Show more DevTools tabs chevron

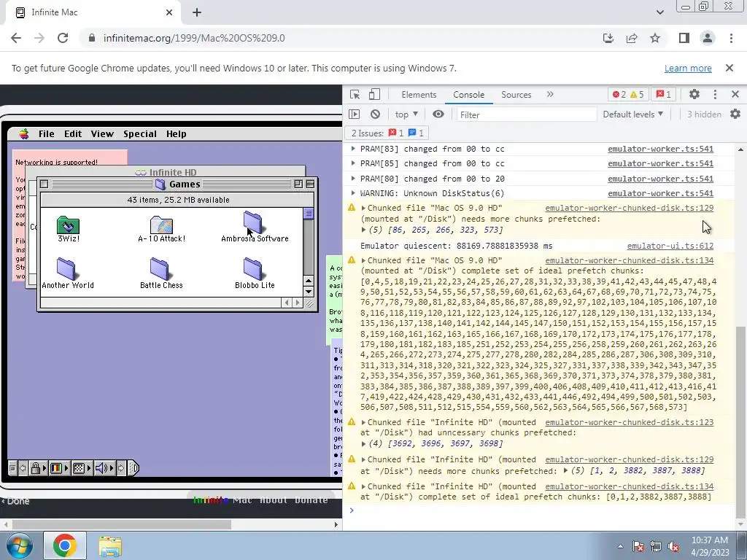pos(550,94)
